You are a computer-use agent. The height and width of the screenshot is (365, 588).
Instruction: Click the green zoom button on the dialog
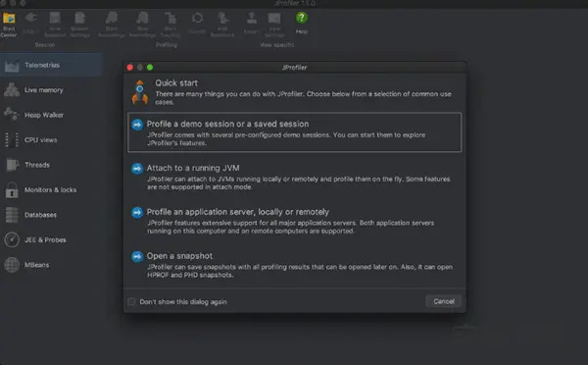click(x=150, y=68)
